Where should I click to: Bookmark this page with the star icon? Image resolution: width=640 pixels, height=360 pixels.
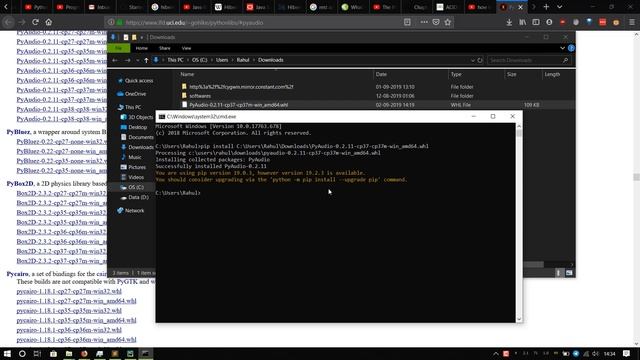(448, 22)
